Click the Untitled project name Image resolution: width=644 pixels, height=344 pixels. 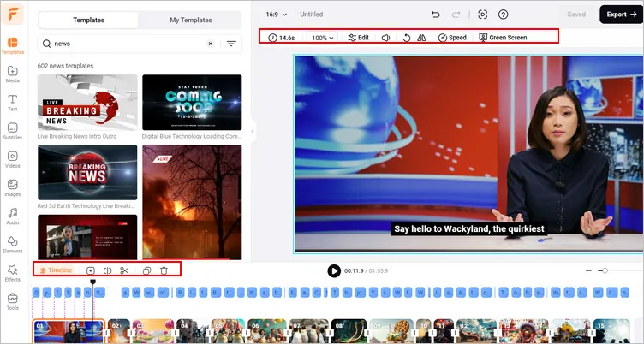tap(312, 15)
